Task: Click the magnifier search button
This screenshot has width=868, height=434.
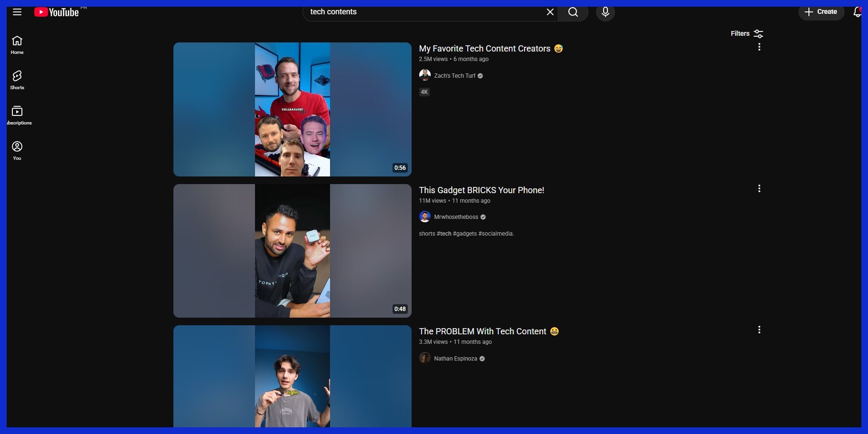Action: [x=573, y=12]
